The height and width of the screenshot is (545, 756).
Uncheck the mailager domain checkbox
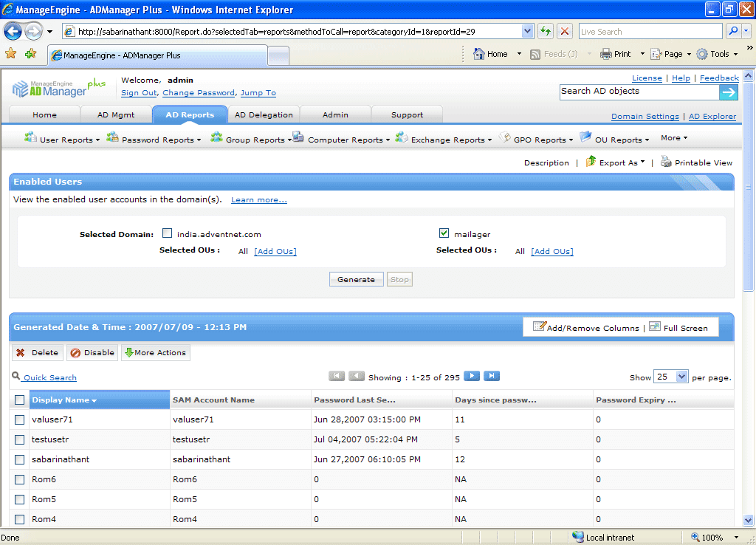coord(444,233)
